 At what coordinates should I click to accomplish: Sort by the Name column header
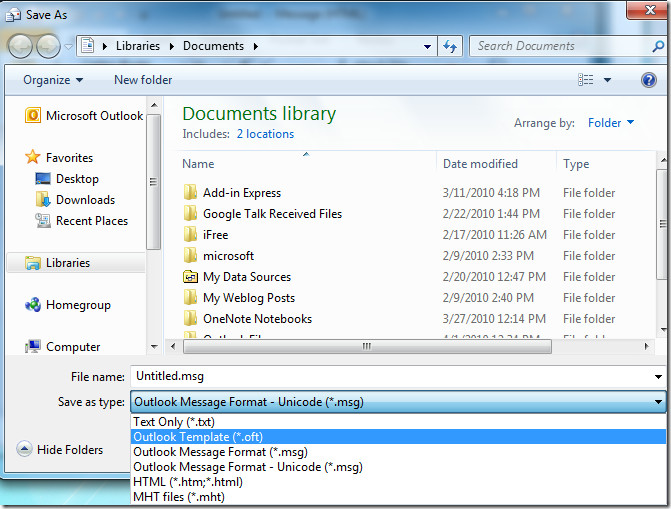click(198, 164)
